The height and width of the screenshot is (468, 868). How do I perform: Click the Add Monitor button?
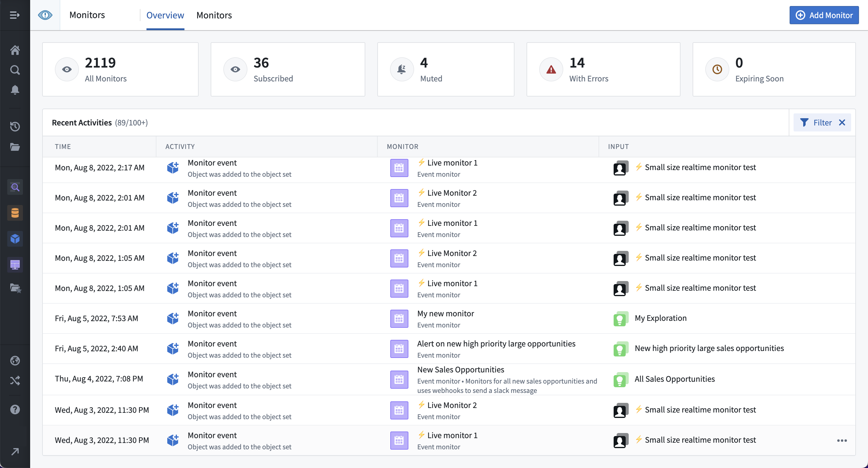(x=824, y=15)
